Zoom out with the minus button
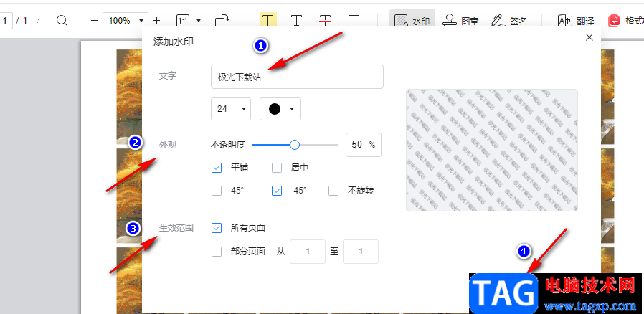The height and width of the screenshot is (314, 644). pos(94,21)
